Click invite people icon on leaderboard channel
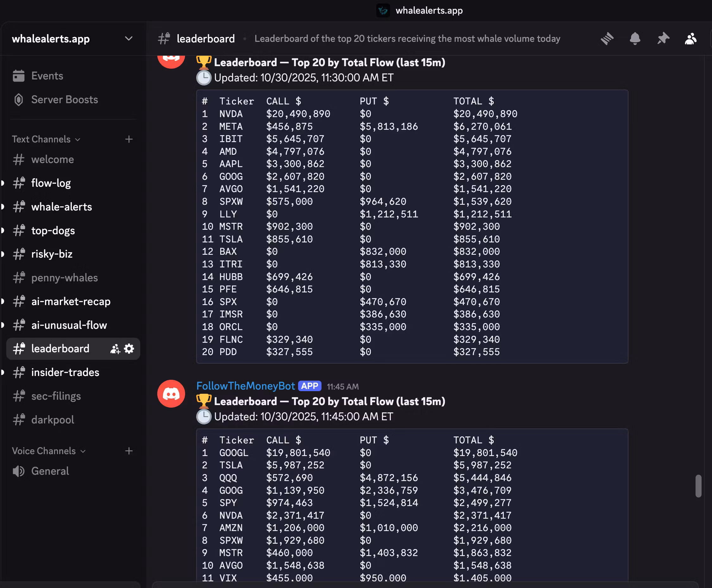The height and width of the screenshot is (588, 712). point(115,348)
